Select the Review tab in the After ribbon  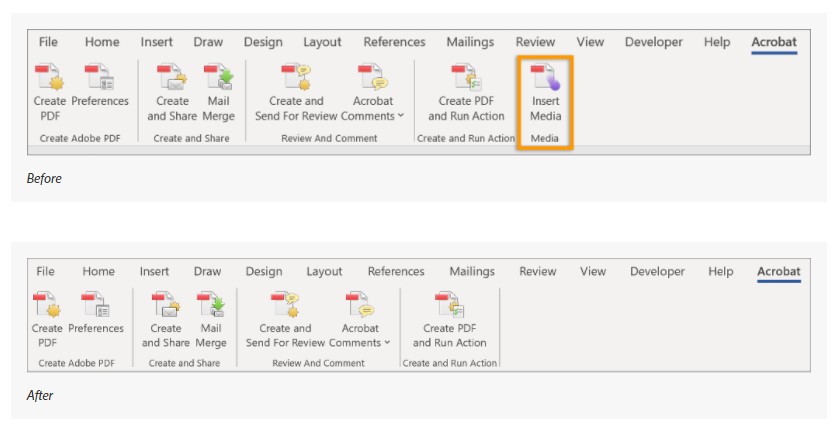pyautogui.click(x=538, y=271)
